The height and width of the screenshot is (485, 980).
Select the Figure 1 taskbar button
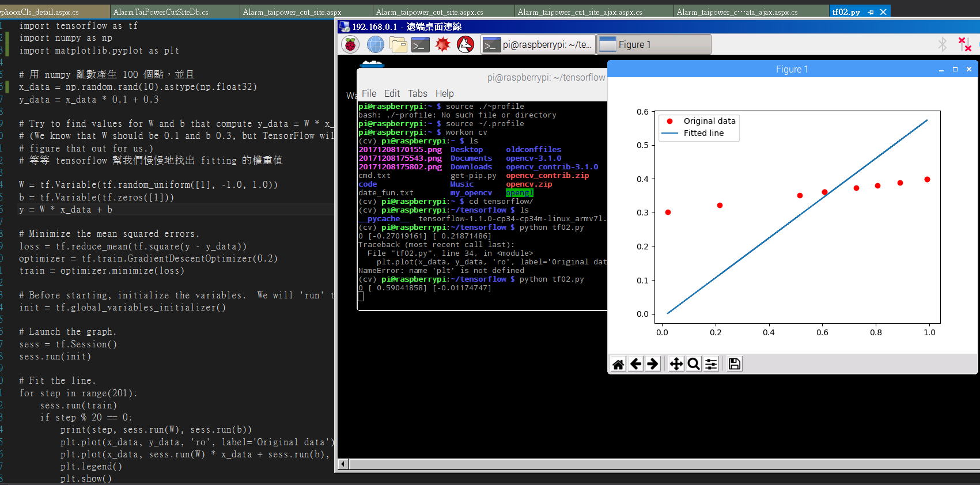click(653, 44)
